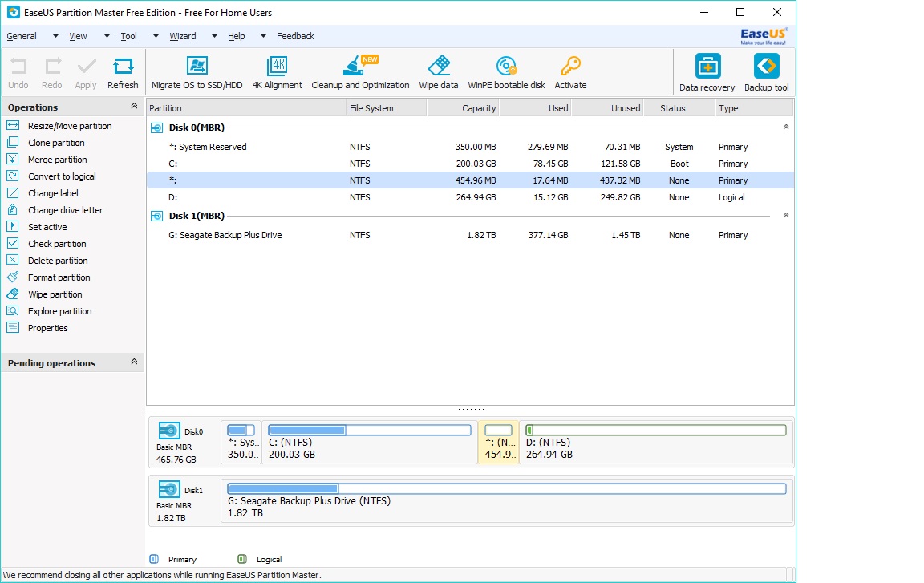Screen dimensions: 924x583
Task: Sort by the Unused column header
Action: point(607,108)
